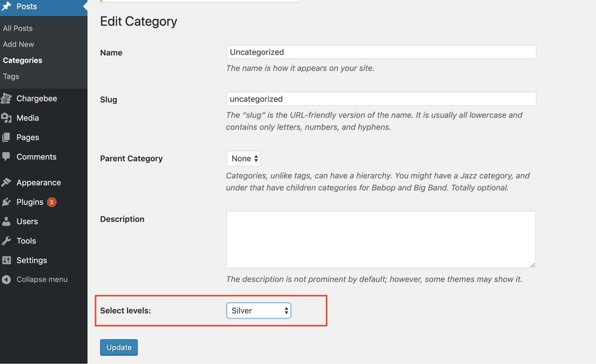
Task: Click the Plugins plug icon
Action: pyautogui.click(x=6, y=202)
